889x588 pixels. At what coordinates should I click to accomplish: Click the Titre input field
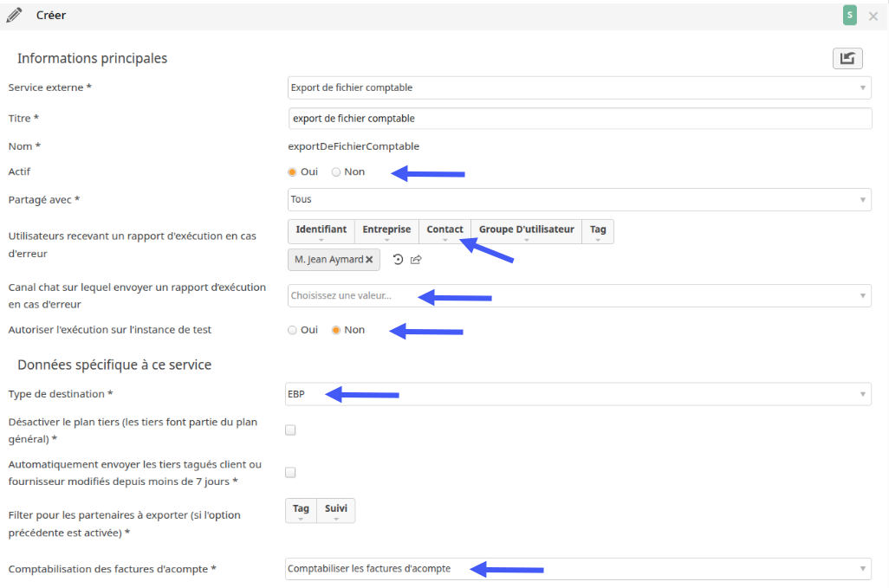click(x=580, y=119)
